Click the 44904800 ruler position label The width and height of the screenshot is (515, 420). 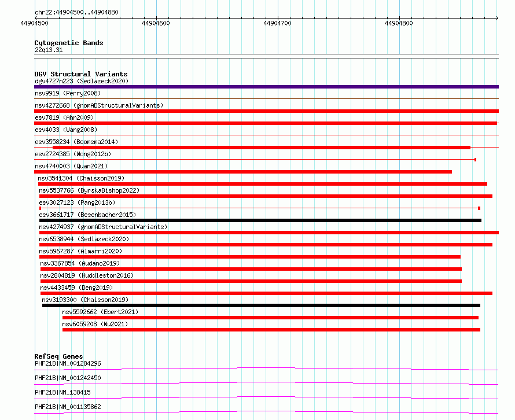pyautogui.click(x=399, y=23)
